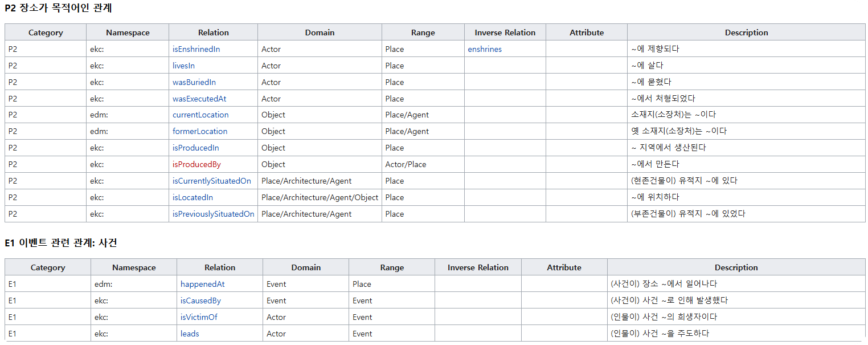Open the isEnshrinedIn relation link

click(196, 49)
